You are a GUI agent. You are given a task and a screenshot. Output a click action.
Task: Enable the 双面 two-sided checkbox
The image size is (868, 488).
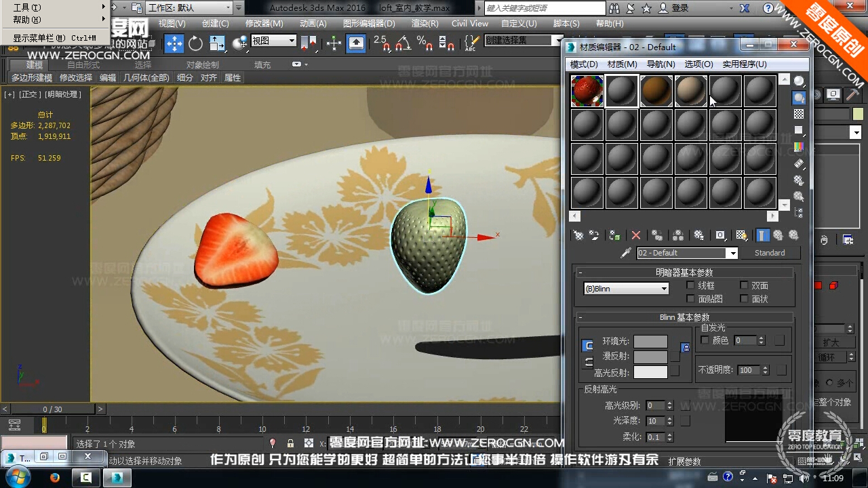pos(744,285)
